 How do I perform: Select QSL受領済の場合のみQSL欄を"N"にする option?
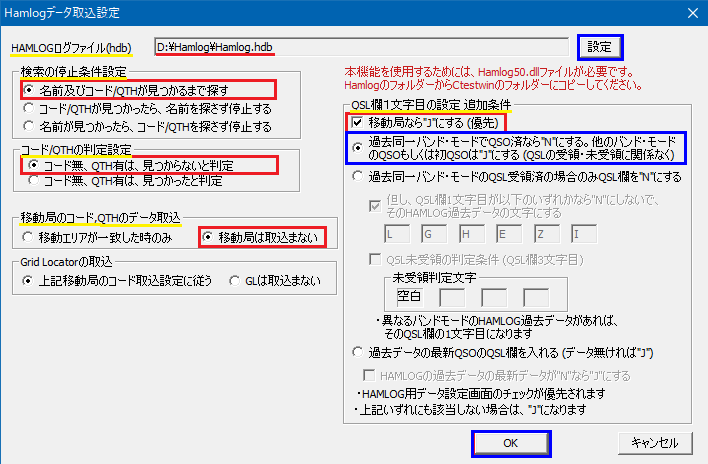pos(359,176)
